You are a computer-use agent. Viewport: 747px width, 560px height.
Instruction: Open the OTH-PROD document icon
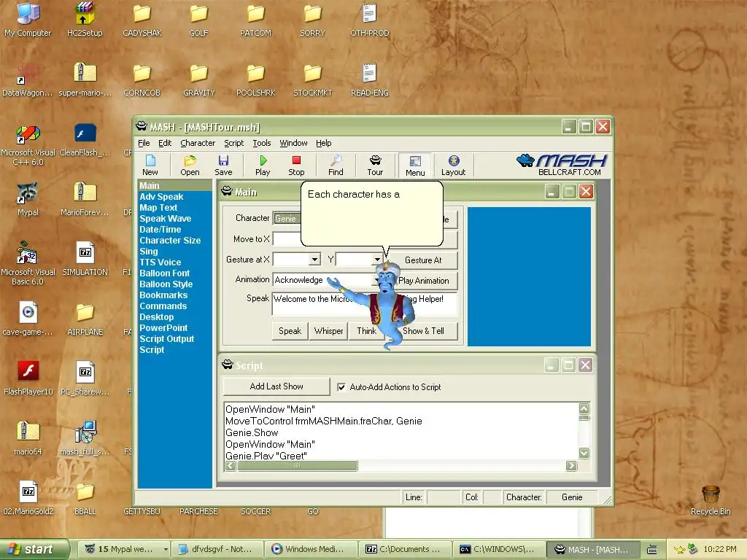pos(370,20)
